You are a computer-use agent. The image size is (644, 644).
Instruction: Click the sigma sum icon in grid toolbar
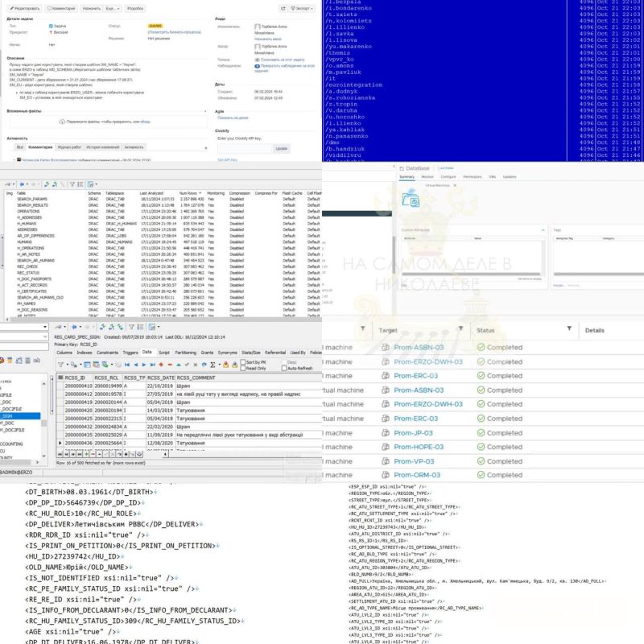coord(213,365)
